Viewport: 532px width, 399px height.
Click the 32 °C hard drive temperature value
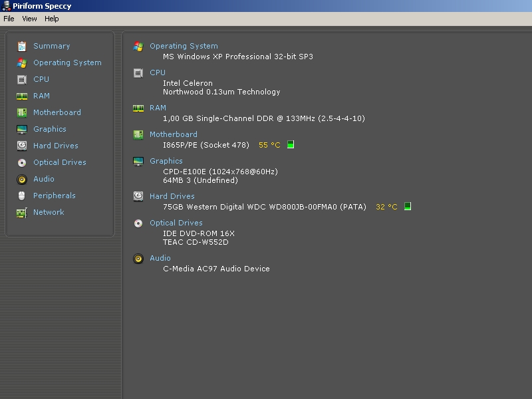(x=386, y=207)
